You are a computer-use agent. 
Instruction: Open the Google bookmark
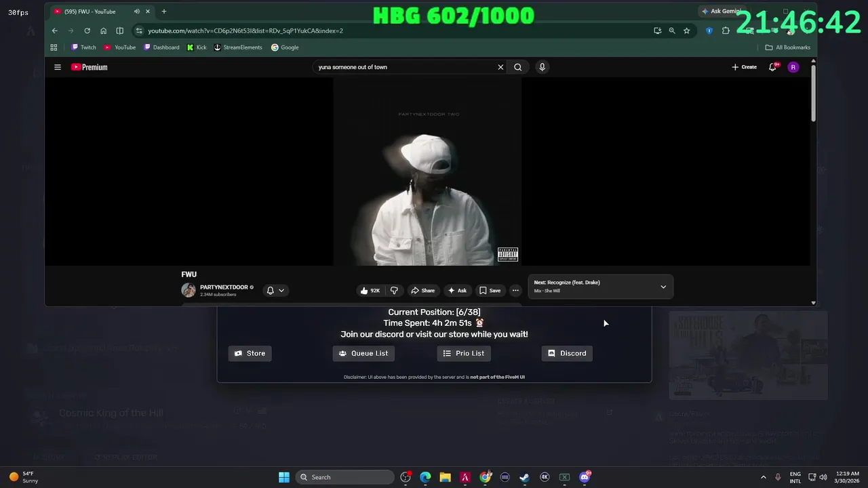click(x=285, y=47)
